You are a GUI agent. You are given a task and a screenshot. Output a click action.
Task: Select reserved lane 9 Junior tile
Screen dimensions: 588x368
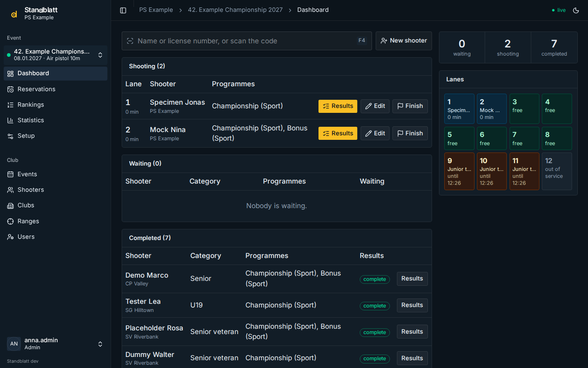459,171
